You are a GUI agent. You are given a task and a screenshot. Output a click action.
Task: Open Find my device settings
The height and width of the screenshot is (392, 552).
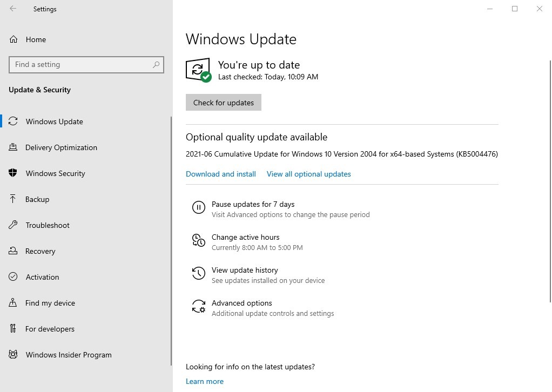pos(85,302)
